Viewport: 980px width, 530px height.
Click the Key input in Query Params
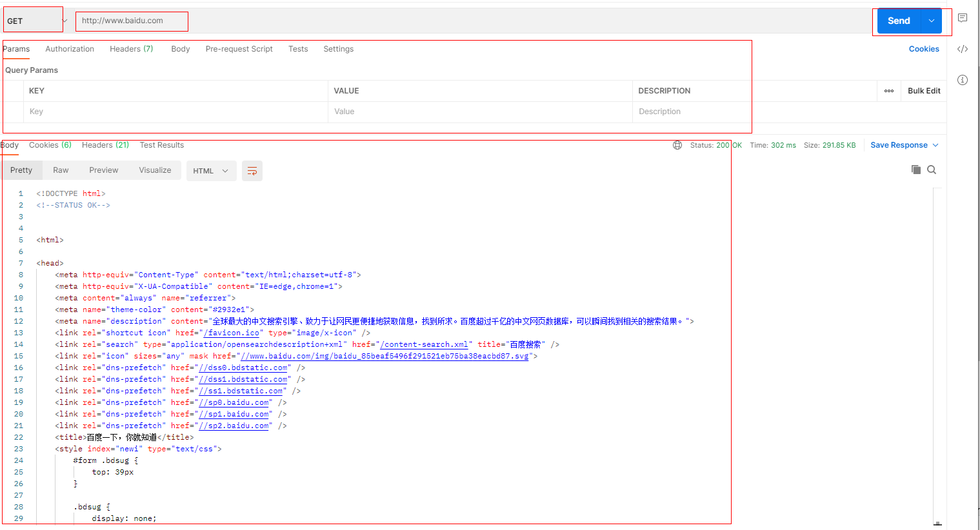[176, 112]
